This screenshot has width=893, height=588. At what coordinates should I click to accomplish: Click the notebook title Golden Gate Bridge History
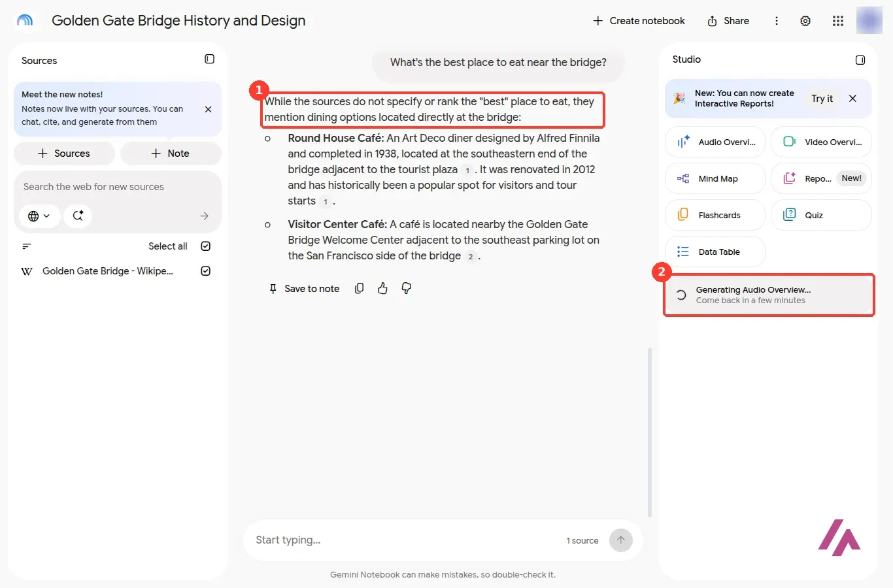(178, 21)
